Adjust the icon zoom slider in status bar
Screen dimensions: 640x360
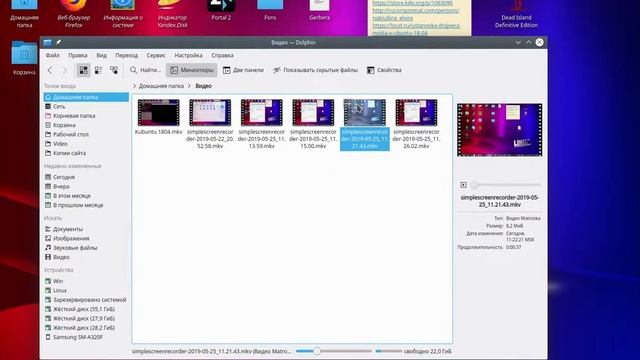[x=334, y=351]
